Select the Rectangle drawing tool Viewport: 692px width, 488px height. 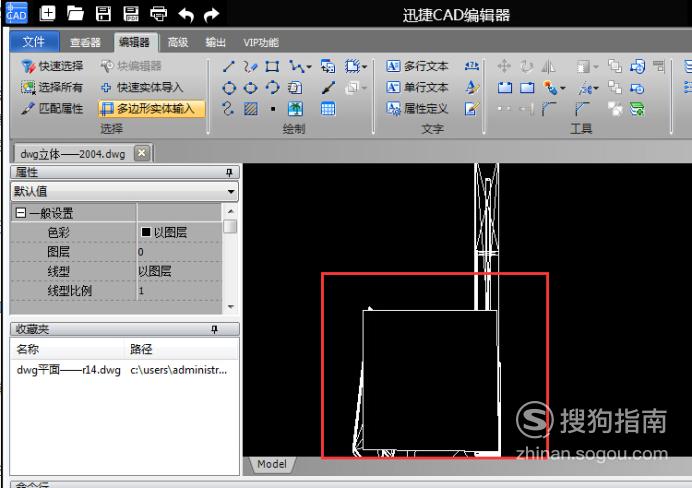272,67
